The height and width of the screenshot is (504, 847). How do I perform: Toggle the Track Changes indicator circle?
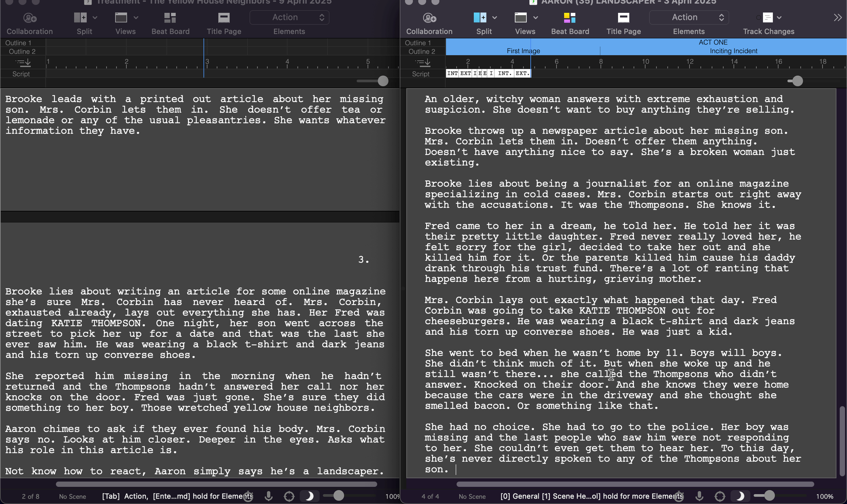(758, 18)
